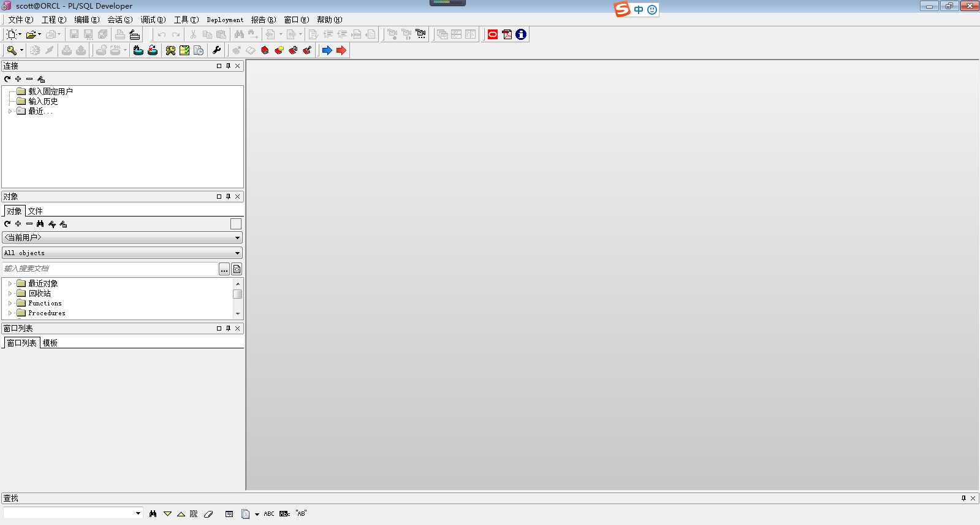Toggle the ABC case-sensitive search option
The width and height of the screenshot is (980, 525).
(x=269, y=514)
